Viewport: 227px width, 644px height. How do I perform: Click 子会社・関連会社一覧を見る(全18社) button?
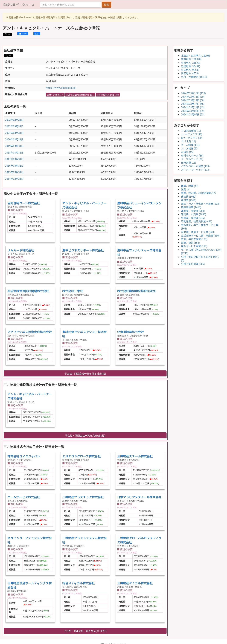point(85,373)
